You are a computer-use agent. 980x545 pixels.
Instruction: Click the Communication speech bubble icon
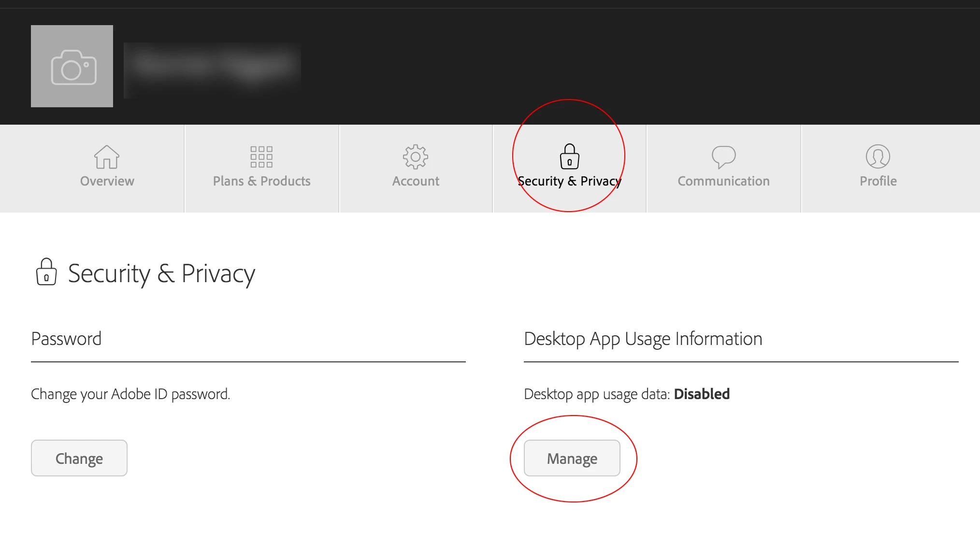723,157
